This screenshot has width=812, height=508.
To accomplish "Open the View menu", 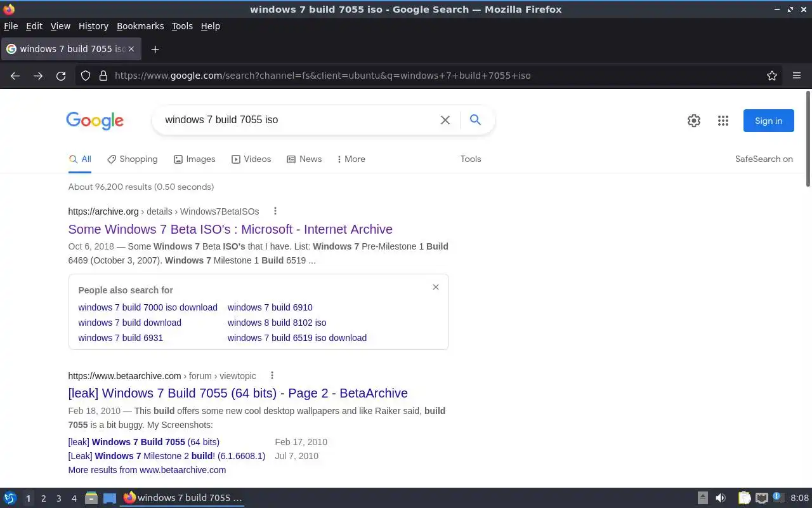I will pos(60,26).
